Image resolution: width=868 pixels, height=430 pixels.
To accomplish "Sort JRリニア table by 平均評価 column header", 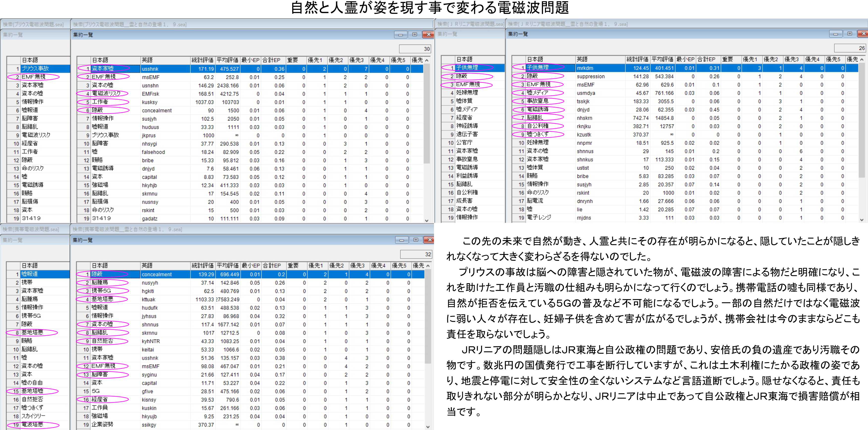I will coord(662,59).
